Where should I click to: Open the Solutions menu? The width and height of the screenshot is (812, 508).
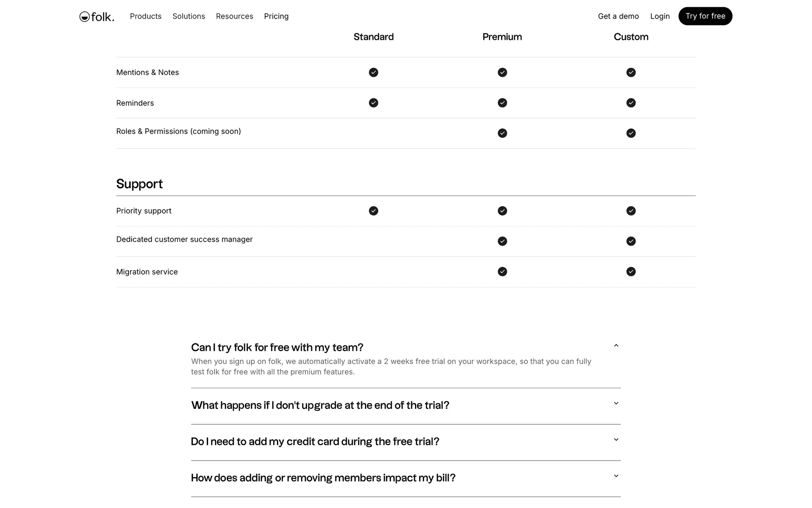tap(189, 16)
